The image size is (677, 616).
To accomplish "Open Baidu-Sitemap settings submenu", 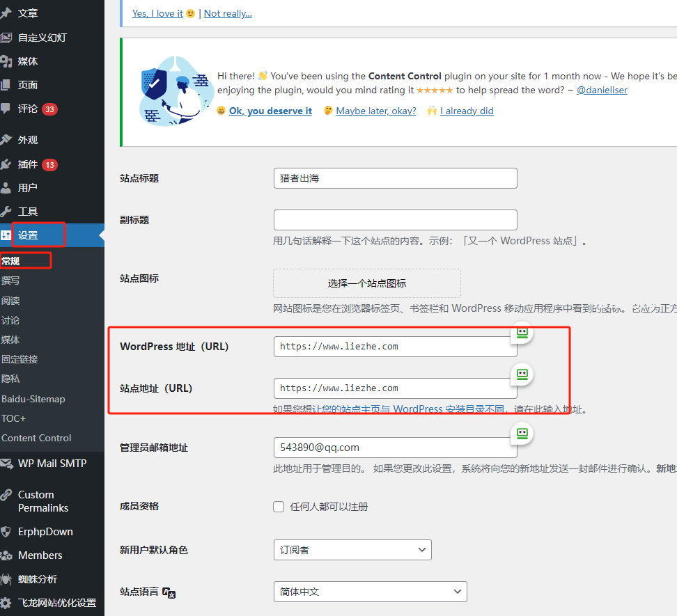I will tap(33, 399).
